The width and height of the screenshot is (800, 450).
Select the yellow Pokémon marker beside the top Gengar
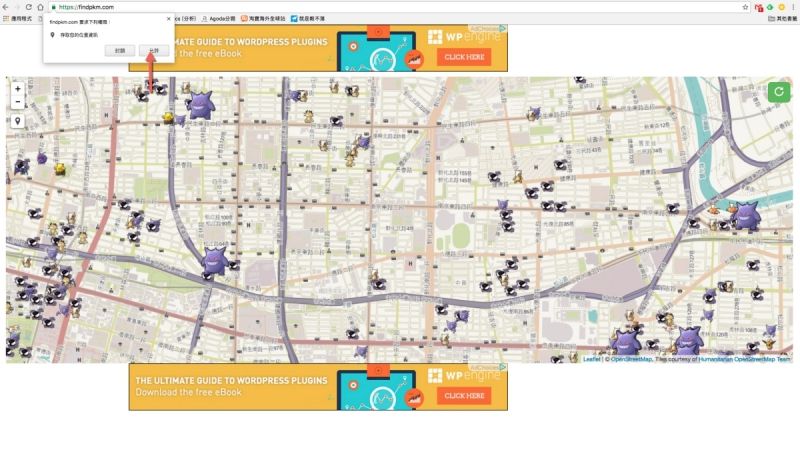(x=168, y=118)
